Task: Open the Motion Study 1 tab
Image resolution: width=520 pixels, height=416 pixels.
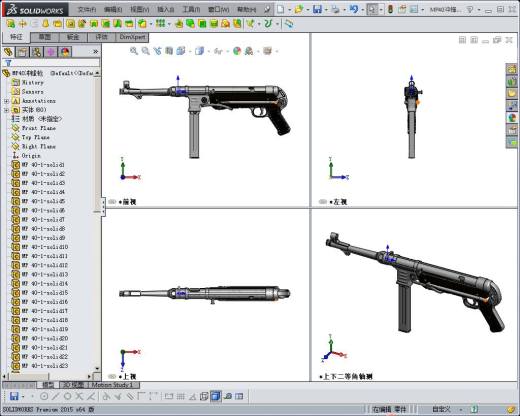Action: point(112,385)
